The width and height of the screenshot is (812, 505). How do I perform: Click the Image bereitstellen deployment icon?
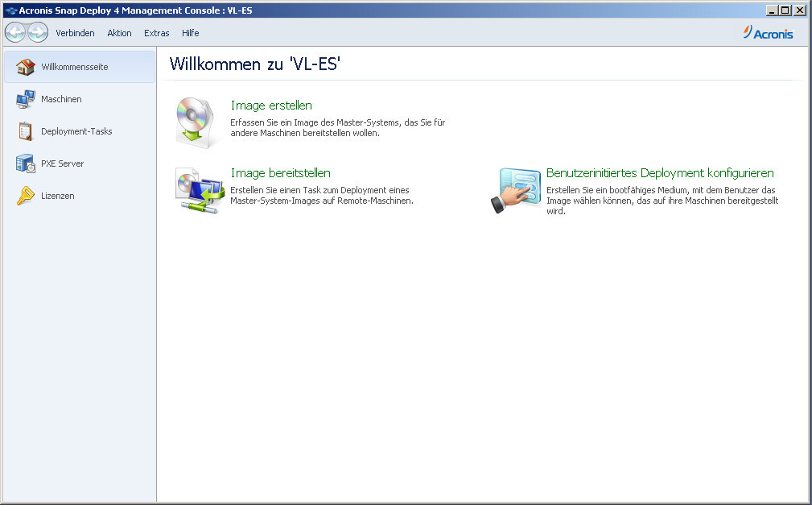(199, 190)
